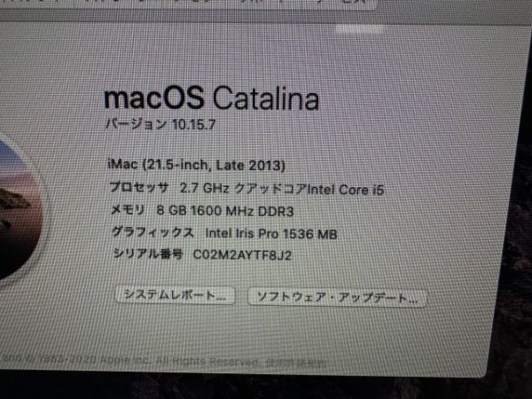Click the メモリ label

(x=128, y=209)
